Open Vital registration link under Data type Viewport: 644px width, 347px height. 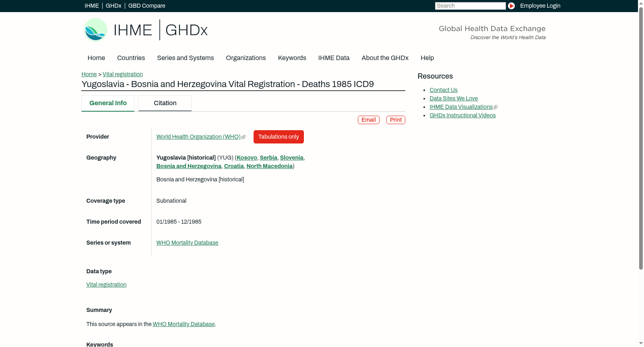click(106, 285)
